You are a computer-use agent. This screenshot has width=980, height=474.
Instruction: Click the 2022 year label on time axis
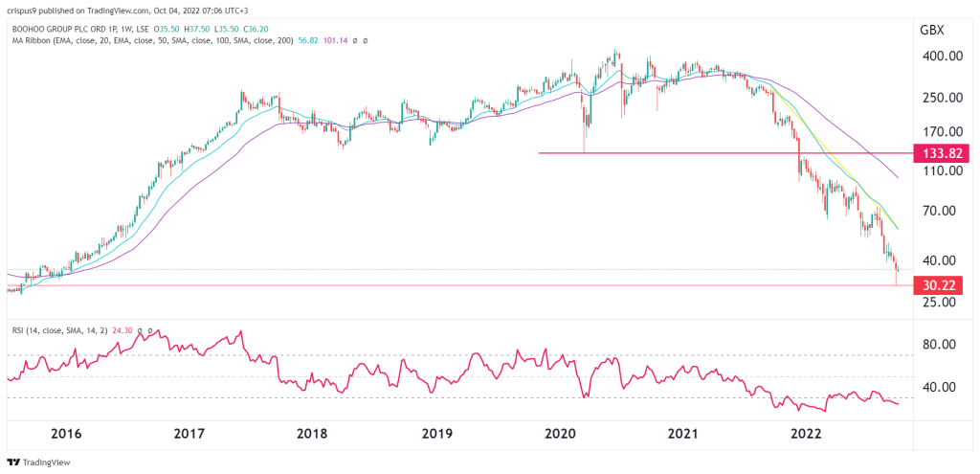[x=807, y=434]
